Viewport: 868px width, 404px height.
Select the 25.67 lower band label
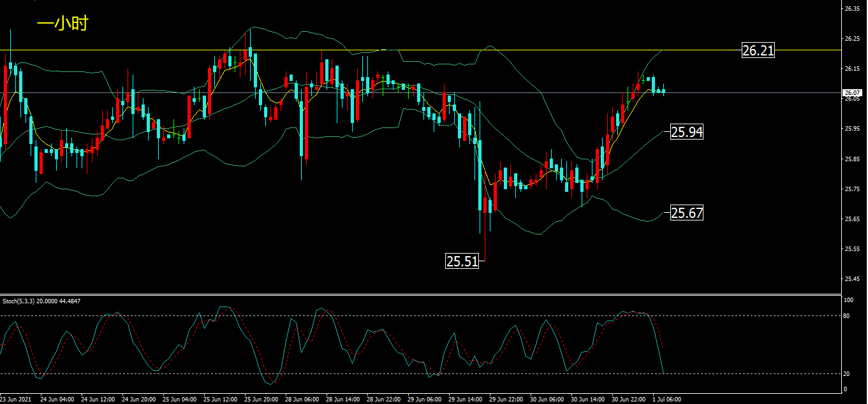tap(687, 213)
